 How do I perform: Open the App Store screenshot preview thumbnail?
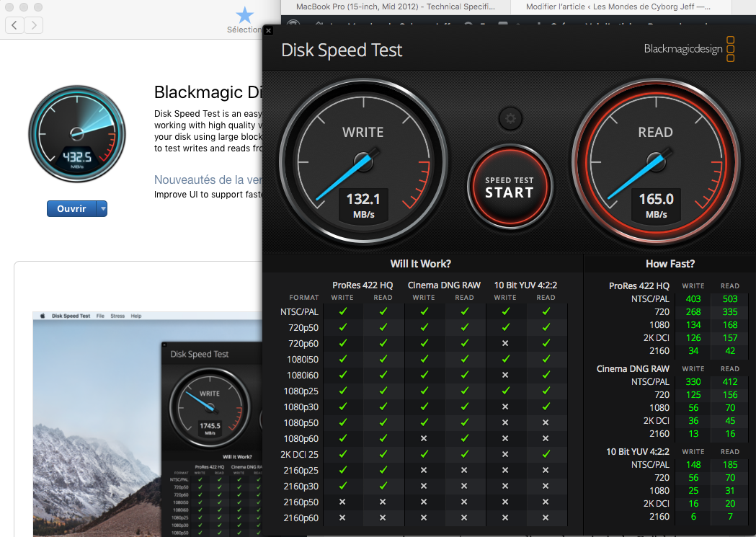pyautogui.click(x=148, y=424)
